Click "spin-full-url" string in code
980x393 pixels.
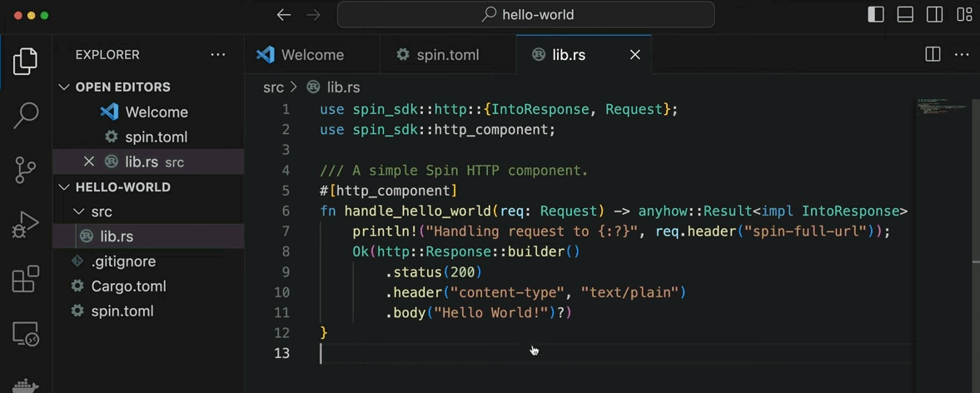coord(808,231)
